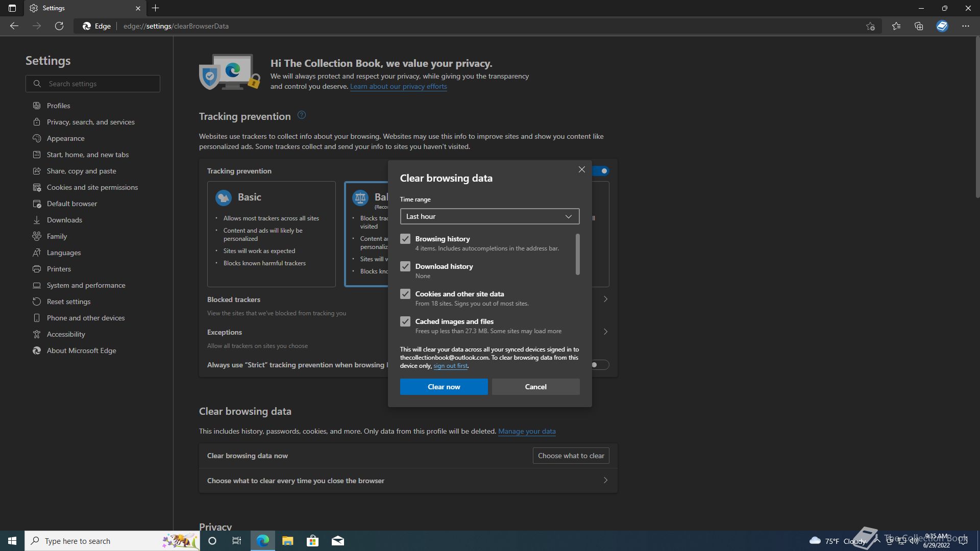The image size is (980, 551).
Task: Open Microsoft Store from taskbar
Action: click(313, 541)
